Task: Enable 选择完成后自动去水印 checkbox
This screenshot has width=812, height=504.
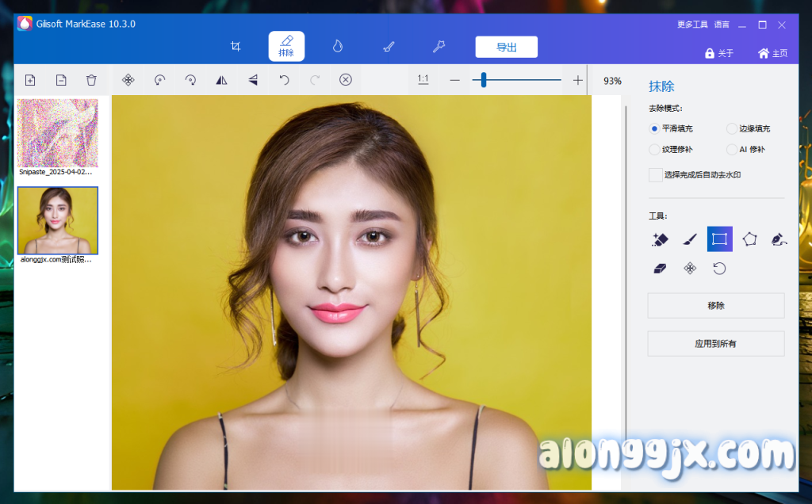Action: tap(655, 174)
